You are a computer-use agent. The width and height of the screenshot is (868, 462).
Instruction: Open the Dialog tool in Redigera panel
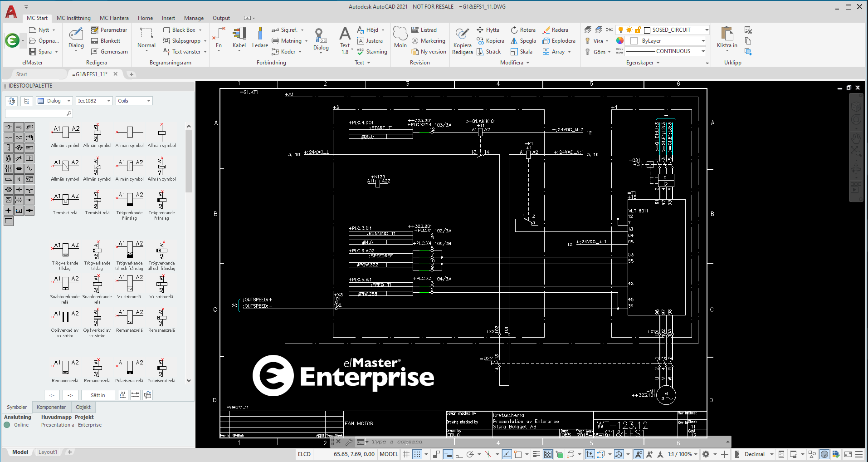coord(76,38)
